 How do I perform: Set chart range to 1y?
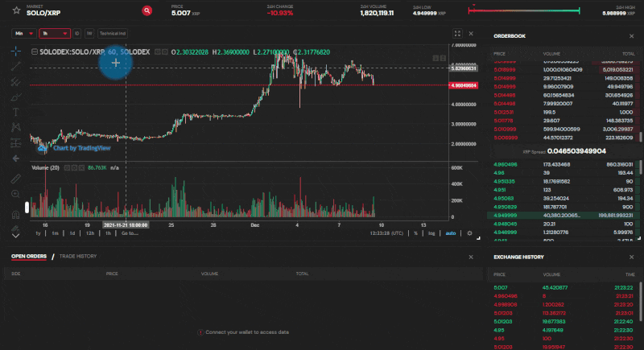point(38,233)
